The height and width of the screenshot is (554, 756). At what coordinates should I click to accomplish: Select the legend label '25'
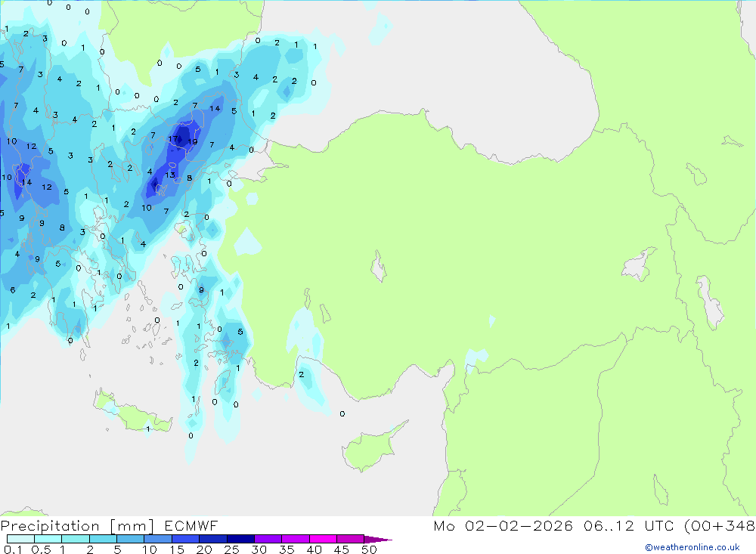tap(231, 549)
